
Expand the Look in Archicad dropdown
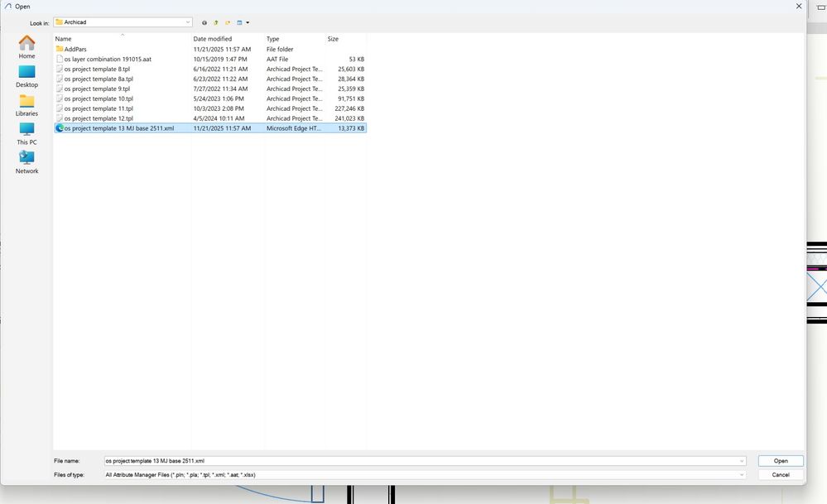pyautogui.click(x=188, y=22)
